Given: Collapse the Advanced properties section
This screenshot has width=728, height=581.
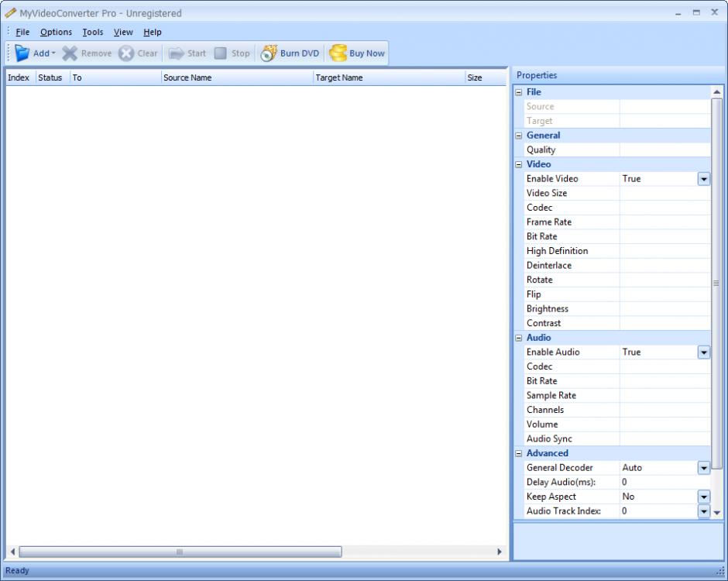Looking at the screenshot, I should (520, 453).
